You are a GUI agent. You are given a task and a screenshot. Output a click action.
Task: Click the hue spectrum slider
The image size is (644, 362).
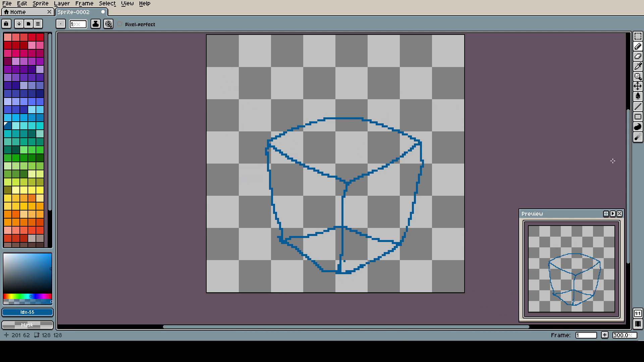[28, 296]
